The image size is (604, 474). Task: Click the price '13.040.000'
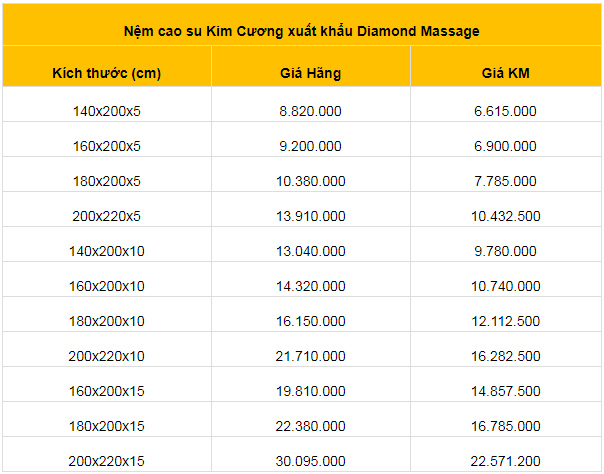310,251
